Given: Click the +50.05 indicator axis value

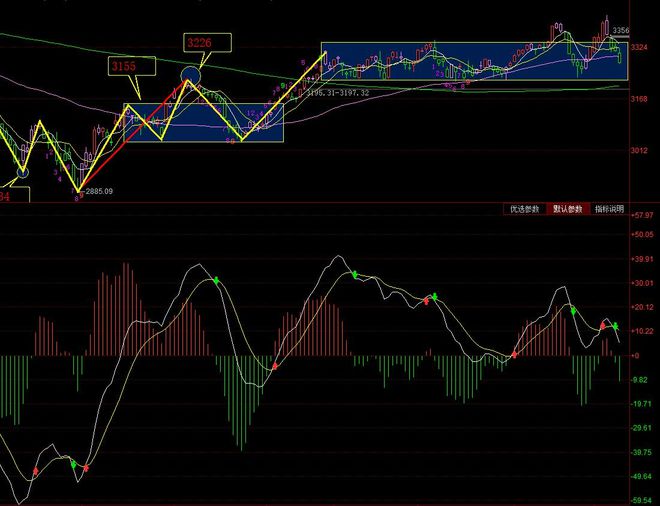Looking at the screenshot, I should [642, 234].
